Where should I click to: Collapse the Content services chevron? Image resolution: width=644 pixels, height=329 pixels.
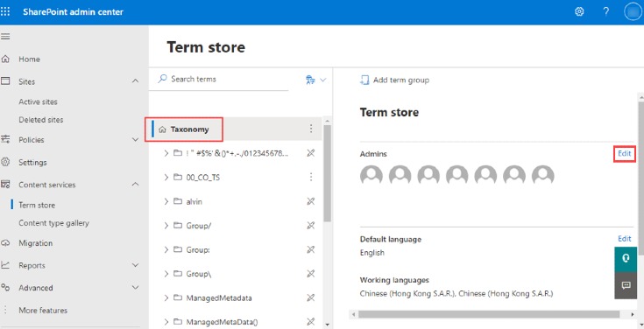pyautogui.click(x=135, y=185)
